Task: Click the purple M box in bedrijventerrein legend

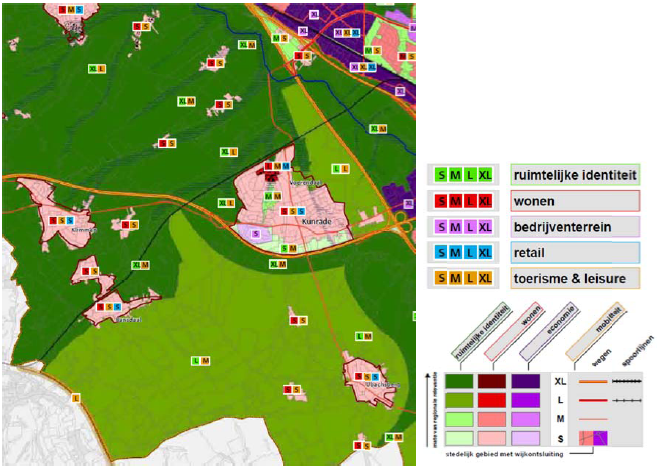Action: point(455,227)
